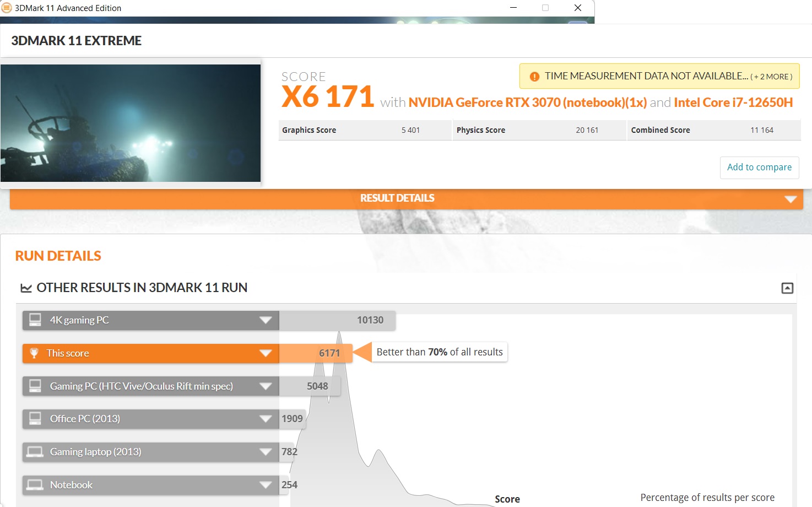The width and height of the screenshot is (812, 507).
Task: Click the 4K gaming PC monitor icon
Action: point(35,320)
